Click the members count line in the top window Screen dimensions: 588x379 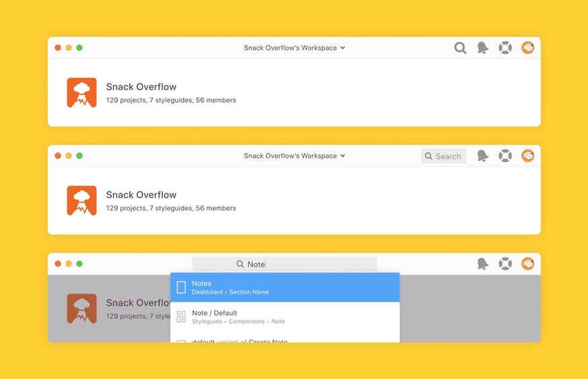pyautogui.click(x=171, y=100)
